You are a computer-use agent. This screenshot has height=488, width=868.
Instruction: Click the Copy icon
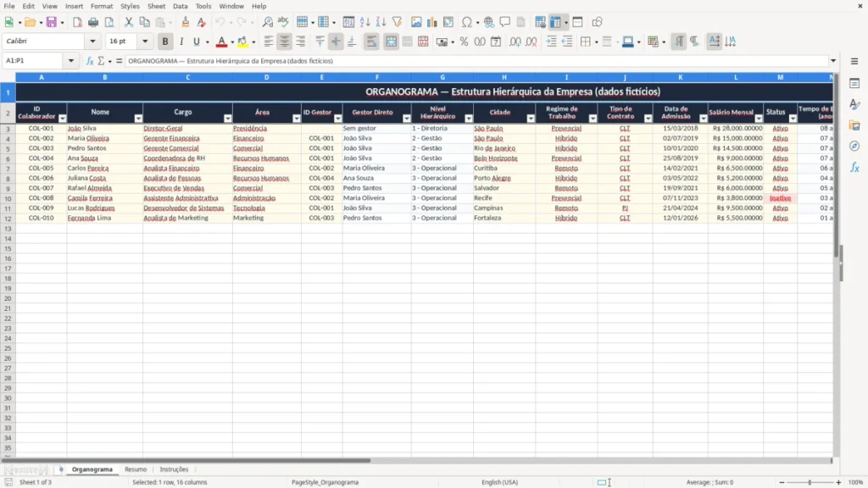[144, 22]
